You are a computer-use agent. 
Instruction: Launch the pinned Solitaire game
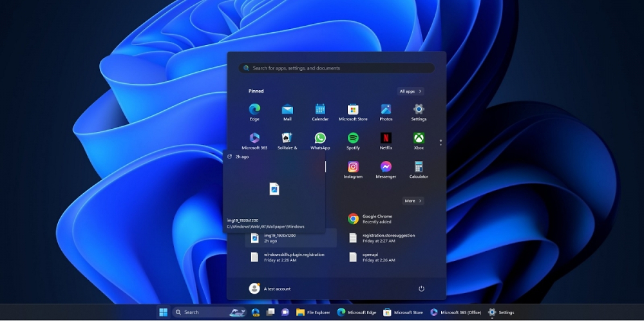click(x=287, y=141)
